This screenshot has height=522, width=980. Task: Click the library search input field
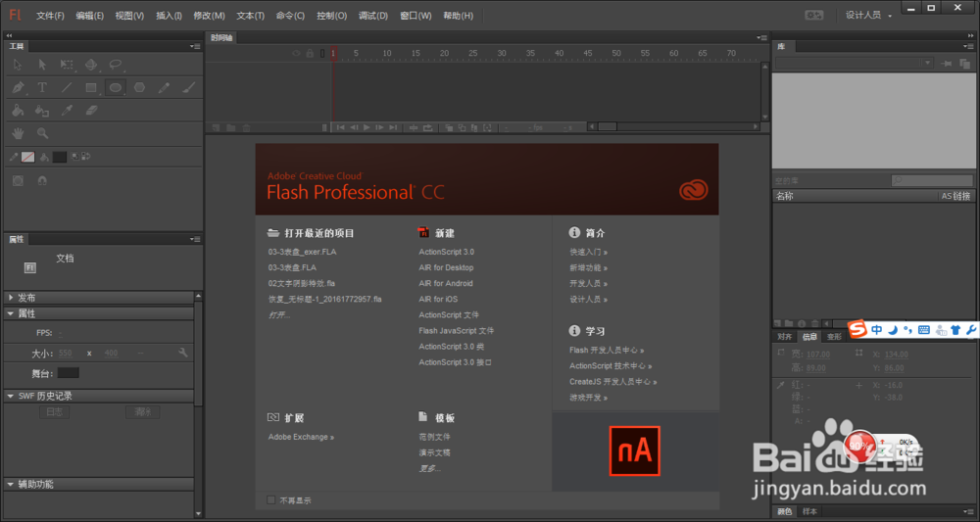[932, 180]
